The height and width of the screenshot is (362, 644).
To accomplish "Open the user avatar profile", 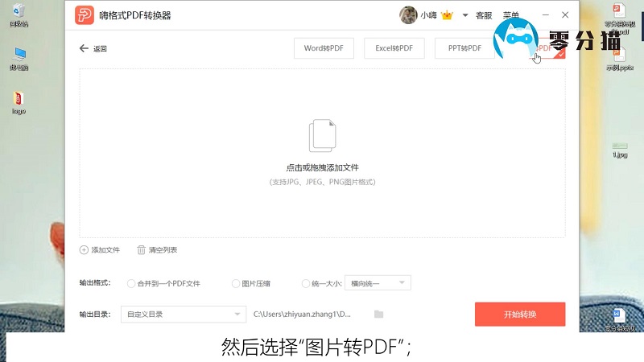I will tap(408, 15).
